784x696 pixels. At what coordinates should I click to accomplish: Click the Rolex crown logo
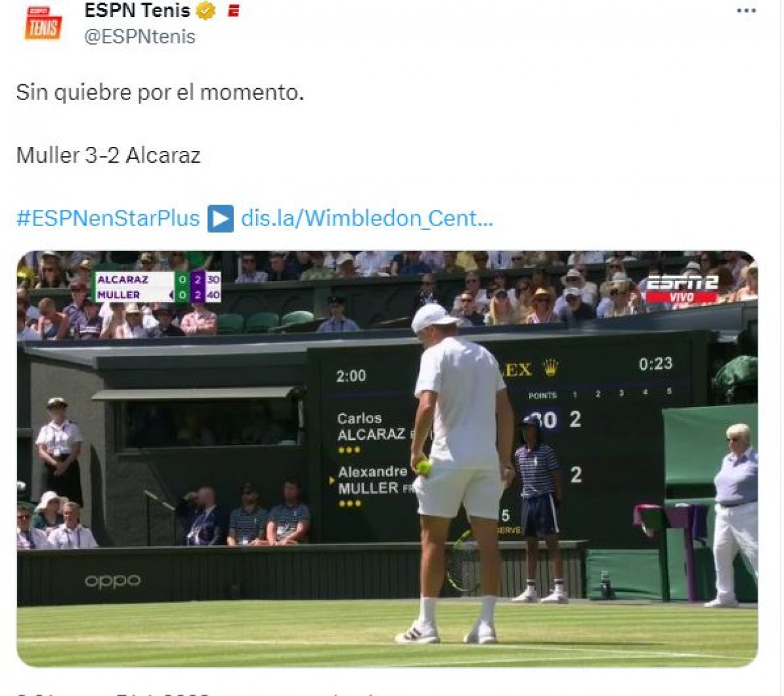click(x=550, y=368)
